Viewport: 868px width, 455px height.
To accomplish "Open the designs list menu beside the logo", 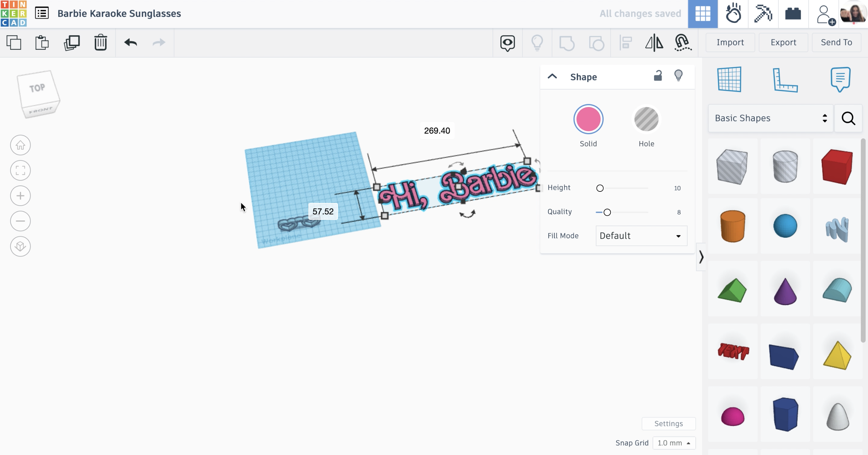I will tap(42, 13).
